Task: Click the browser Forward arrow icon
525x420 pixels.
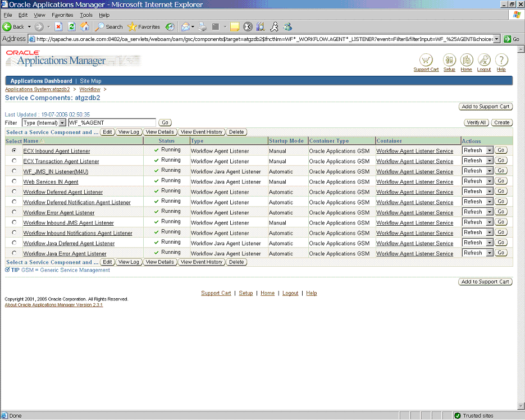Action: click(x=39, y=27)
